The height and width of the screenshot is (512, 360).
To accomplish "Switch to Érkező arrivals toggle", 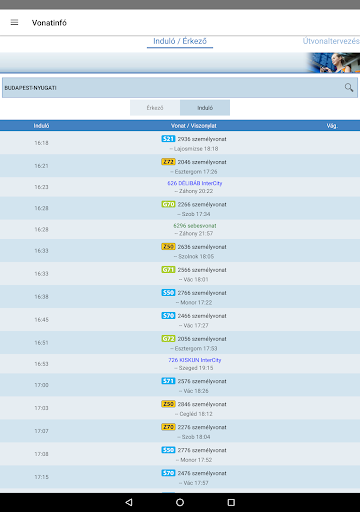I will point(155,108).
